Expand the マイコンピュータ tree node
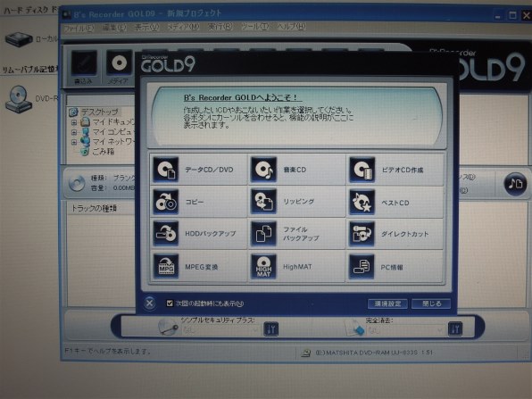 [74, 132]
